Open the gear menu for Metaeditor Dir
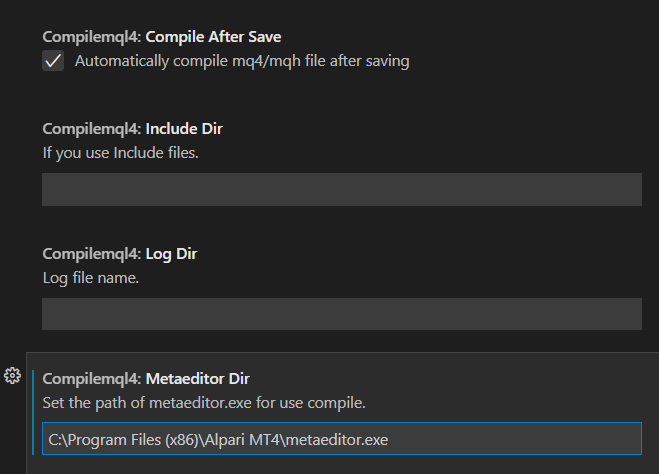The height and width of the screenshot is (474, 659). tap(12, 375)
